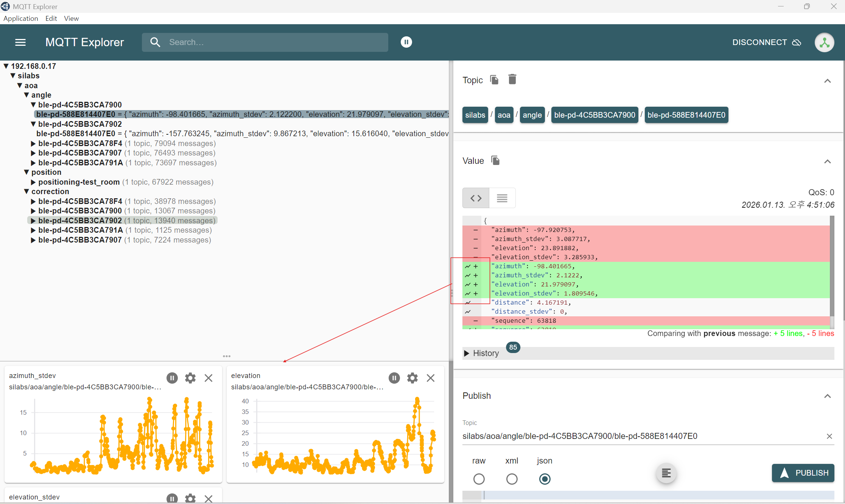Image resolution: width=845 pixels, height=504 pixels.
Task: Collapse the 192.168.0.17 root node
Action: [x=6, y=66]
